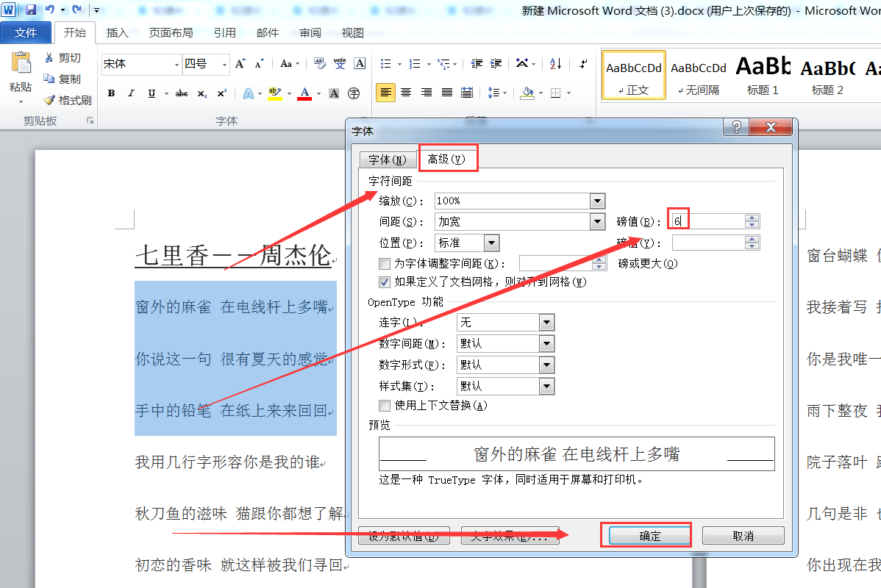Viewport: 881px width, 588px height.
Task: Click the Enclosed Character (字) icon
Action: point(354,93)
